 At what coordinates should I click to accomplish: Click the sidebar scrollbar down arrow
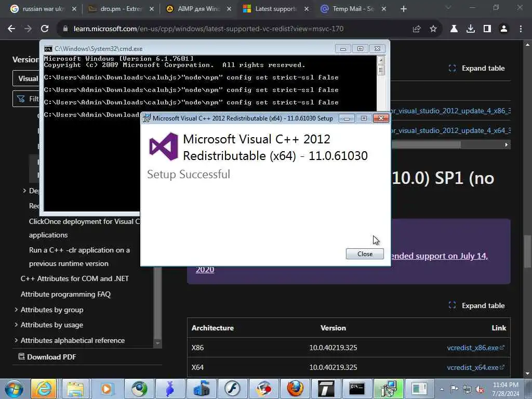click(158, 343)
